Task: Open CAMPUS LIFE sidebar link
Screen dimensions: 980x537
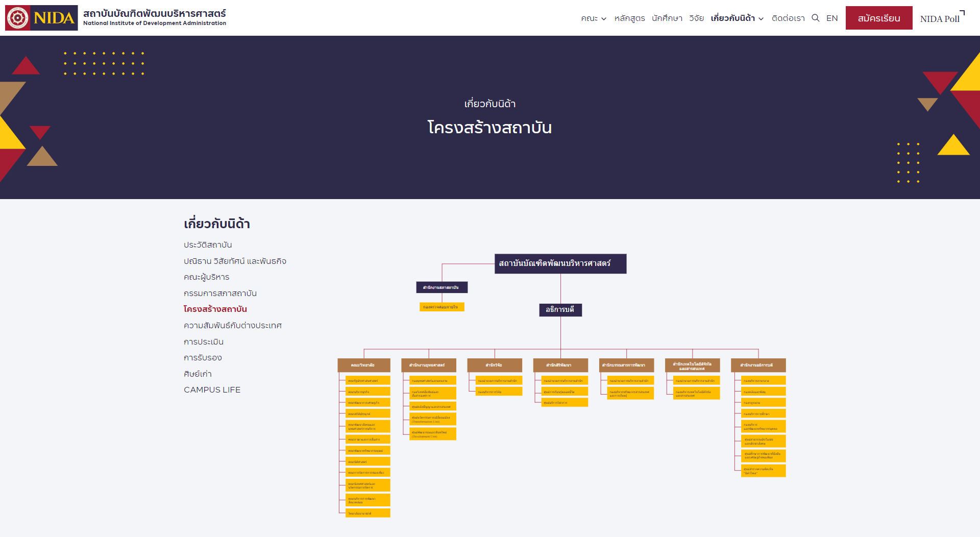Action: (x=212, y=390)
